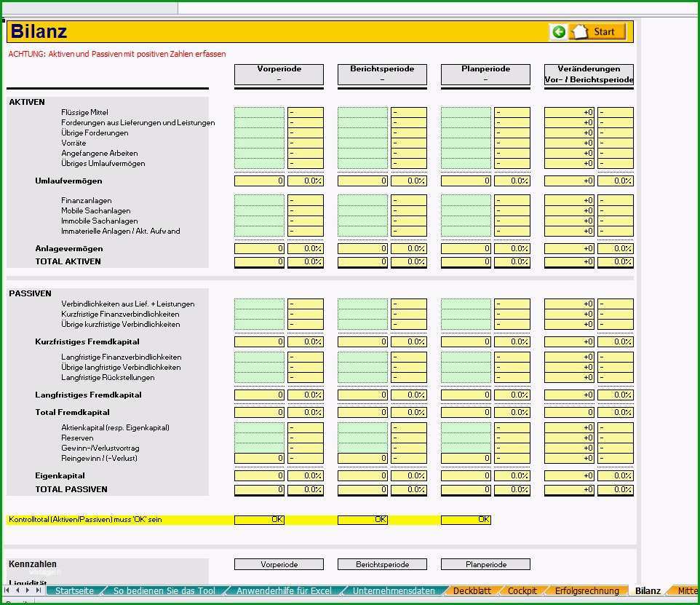
Task: Select Reserven Vorperiode input cell
Action: pos(259,438)
